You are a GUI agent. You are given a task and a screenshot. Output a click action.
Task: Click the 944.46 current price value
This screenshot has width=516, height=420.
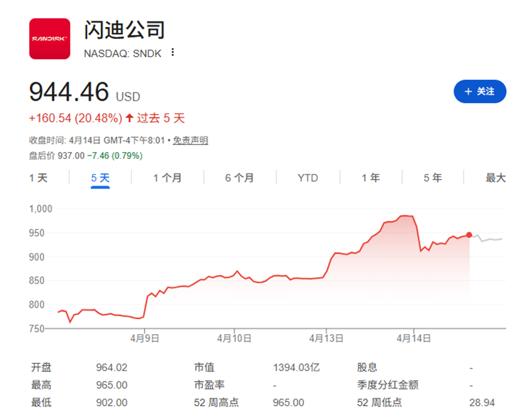click(69, 92)
